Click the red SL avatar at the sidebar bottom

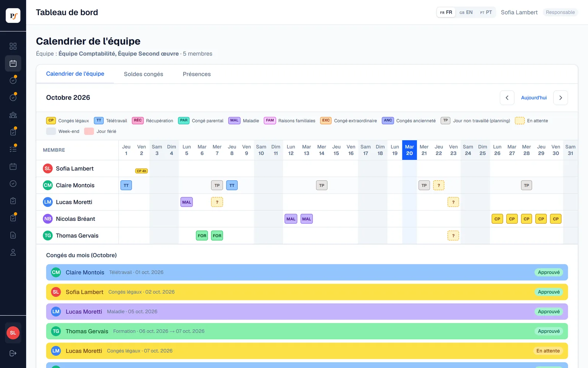pos(13,333)
